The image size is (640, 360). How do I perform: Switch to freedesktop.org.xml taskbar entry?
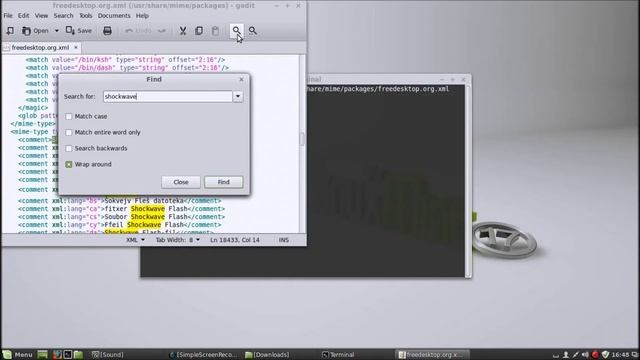(432, 355)
